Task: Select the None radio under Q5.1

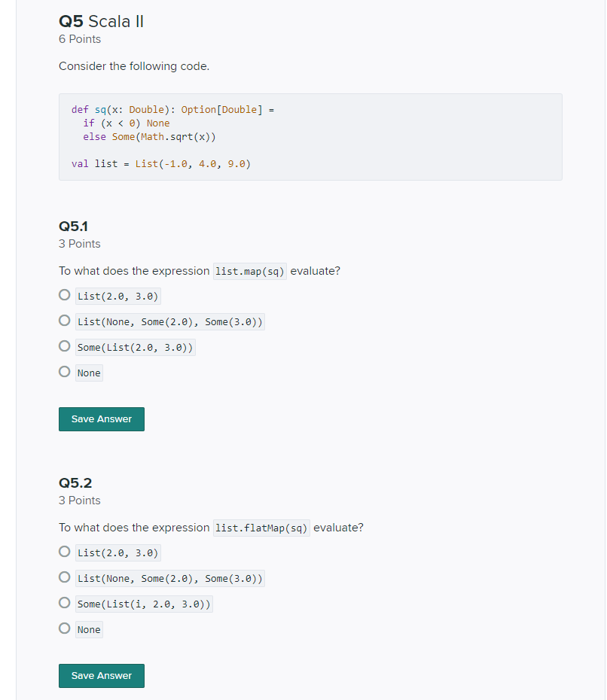Action: click(64, 371)
